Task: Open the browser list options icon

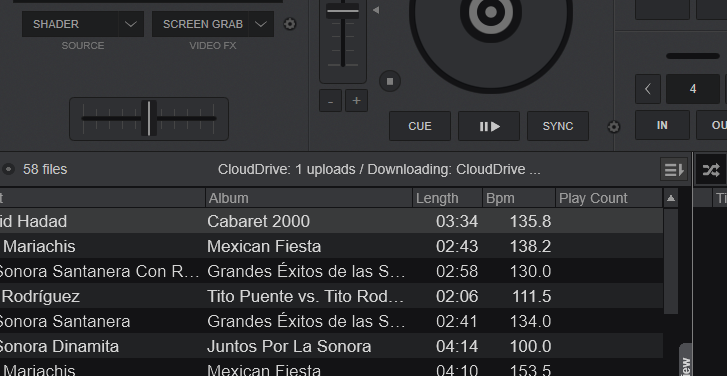Action: 674,170
